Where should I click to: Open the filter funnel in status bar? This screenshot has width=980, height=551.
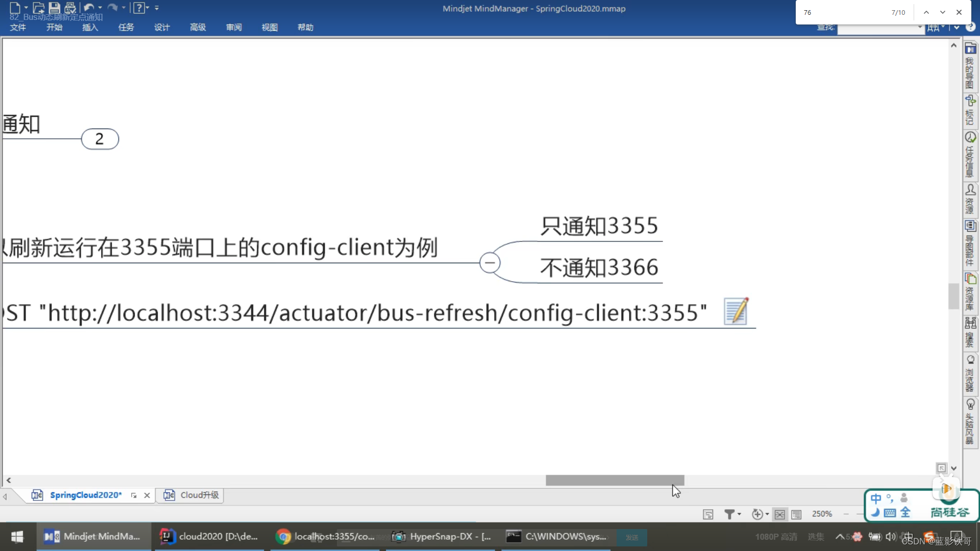point(729,514)
